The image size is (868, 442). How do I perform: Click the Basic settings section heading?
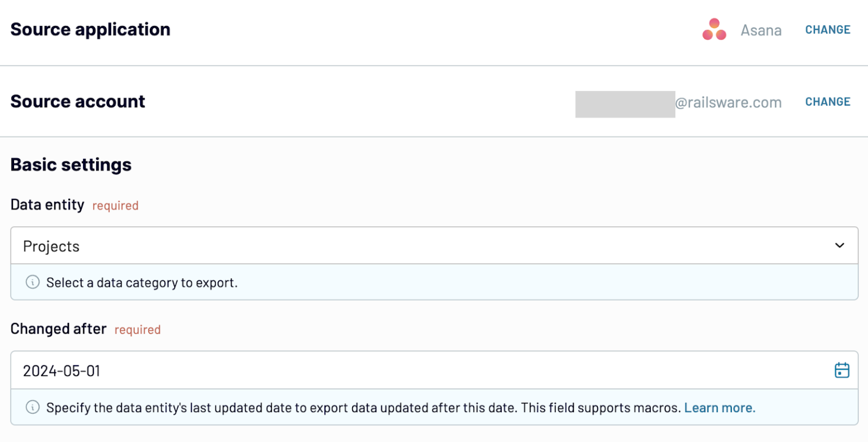70,164
